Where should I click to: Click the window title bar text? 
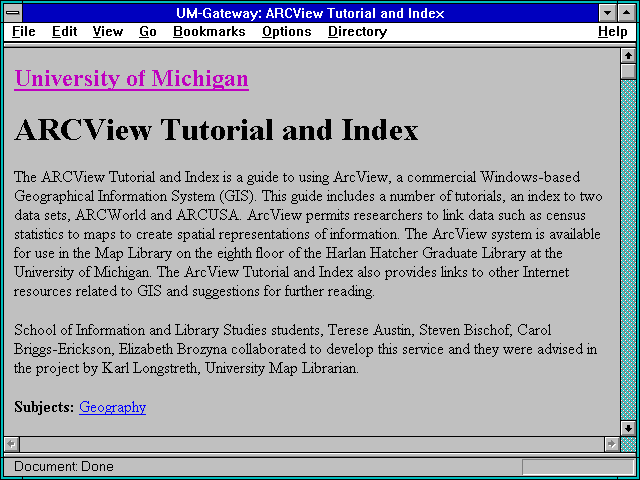point(310,13)
